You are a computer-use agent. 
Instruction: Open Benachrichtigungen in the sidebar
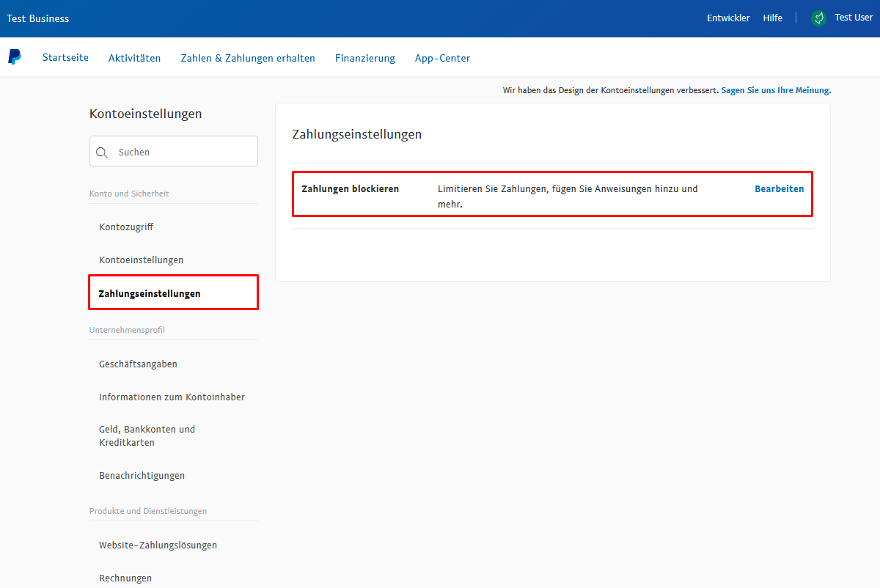pyautogui.click(x=142, y=476)
